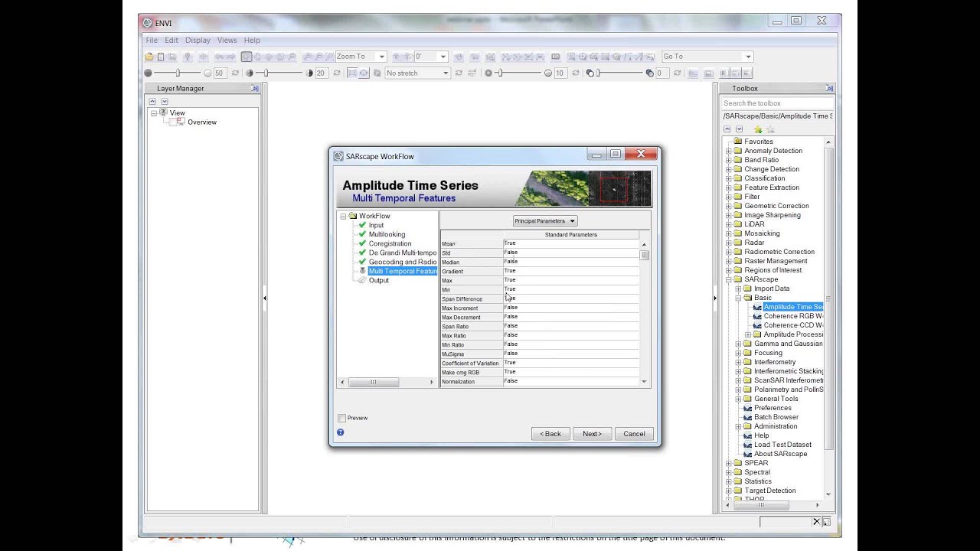This screenshot has width=980, height=551.
Task: Open the Edit menu
Action: [x=171, y=40]
